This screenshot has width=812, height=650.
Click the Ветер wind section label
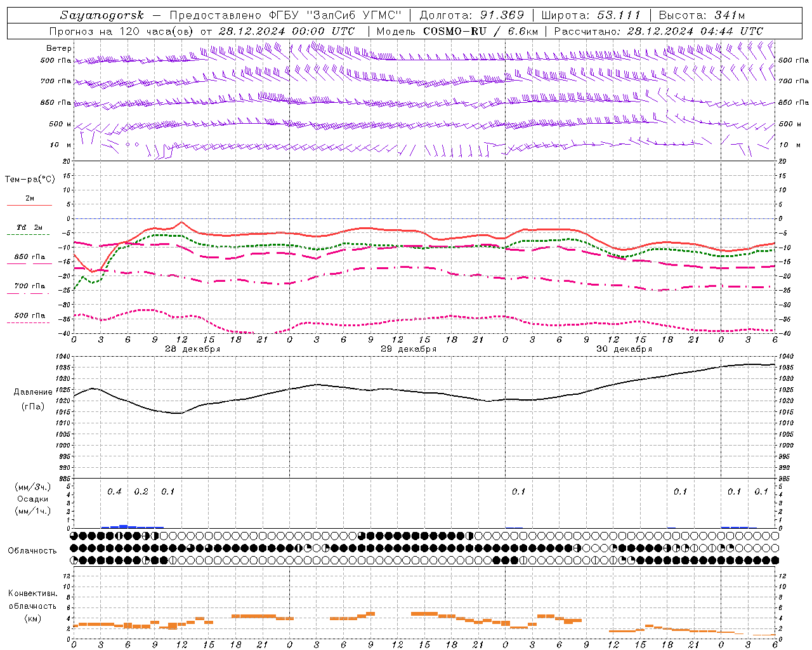[59, 48]
